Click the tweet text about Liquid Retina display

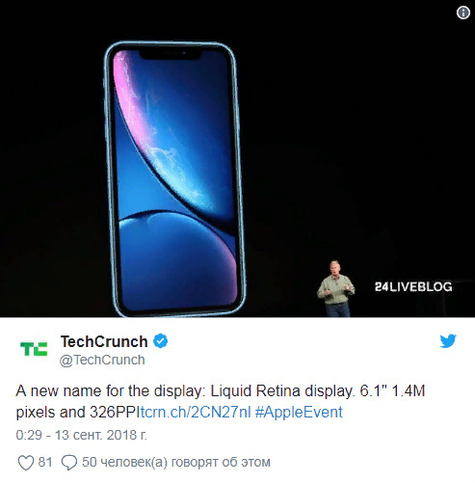[x=220, y=401]
